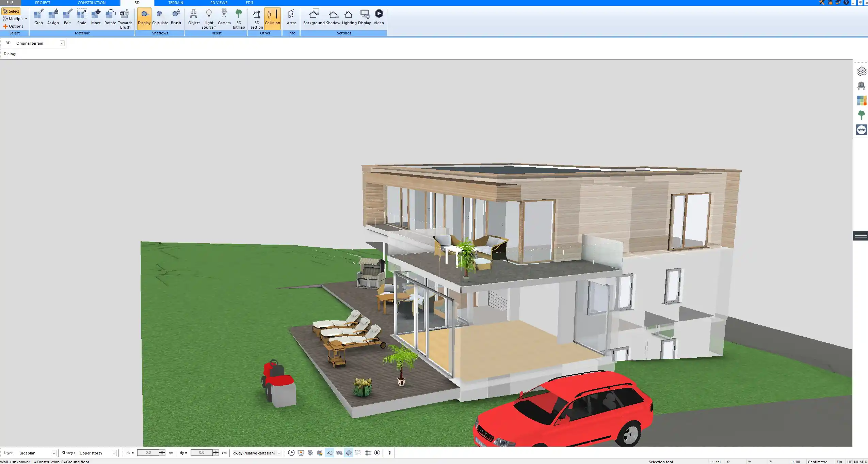868x464 pixels.
Task: Click Calculate shadows
Action: pos(160,17)
